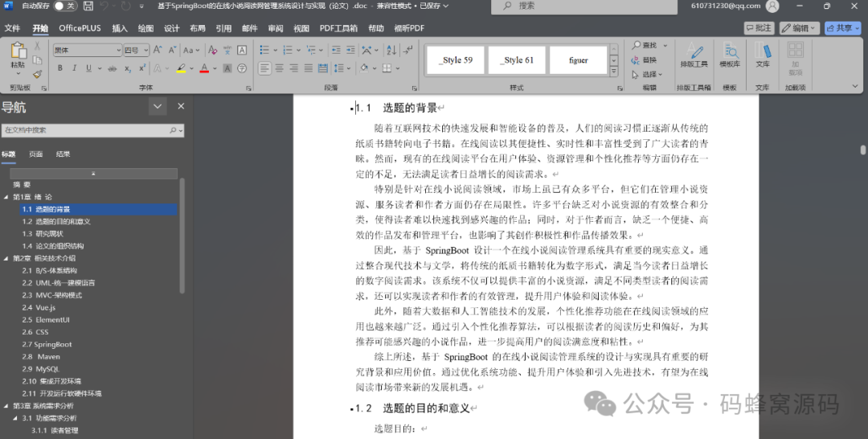Screen dimensions: 868x439
Task: Collapse the 第1章 绪论 tree node
Action: point(6,196)
